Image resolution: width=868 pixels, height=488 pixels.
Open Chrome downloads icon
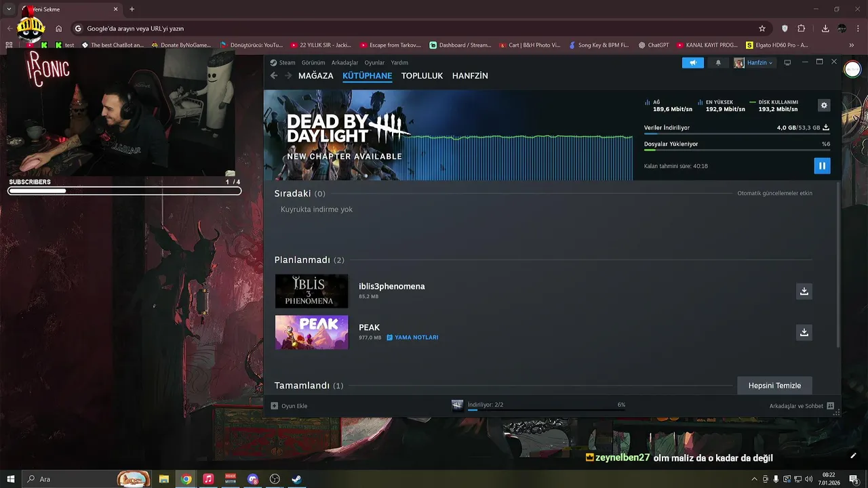pyautogui.click(x=825, y=28)
